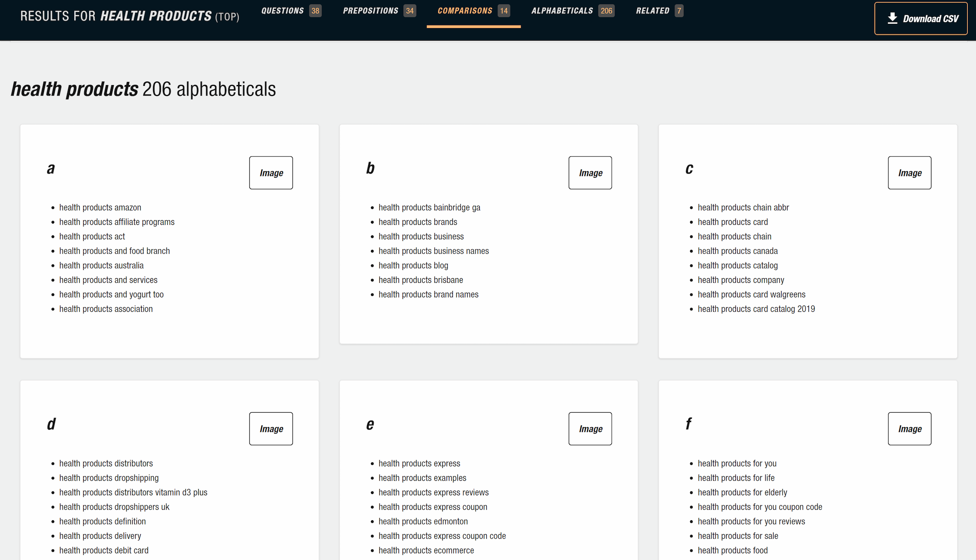Image resolution: width=976 pixels, height=560 pixels.
Task: Open 'health products card walgreens' result
Action: point(751,295)
